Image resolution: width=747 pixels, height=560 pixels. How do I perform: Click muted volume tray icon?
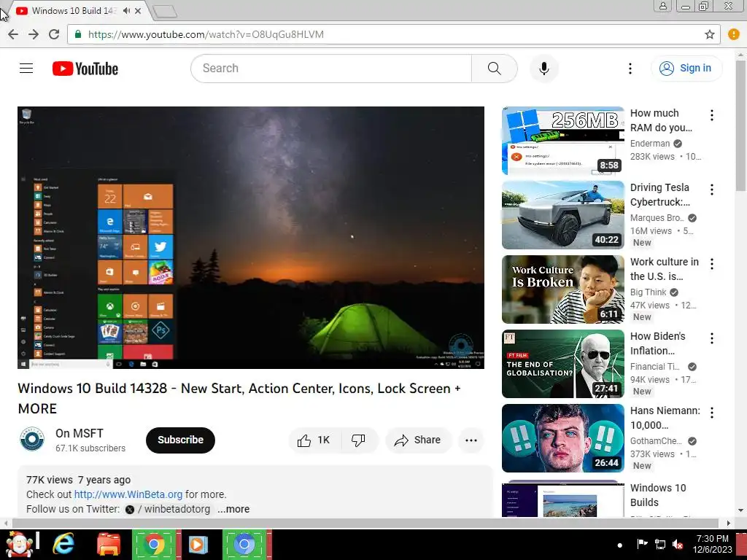coord(678,544)
